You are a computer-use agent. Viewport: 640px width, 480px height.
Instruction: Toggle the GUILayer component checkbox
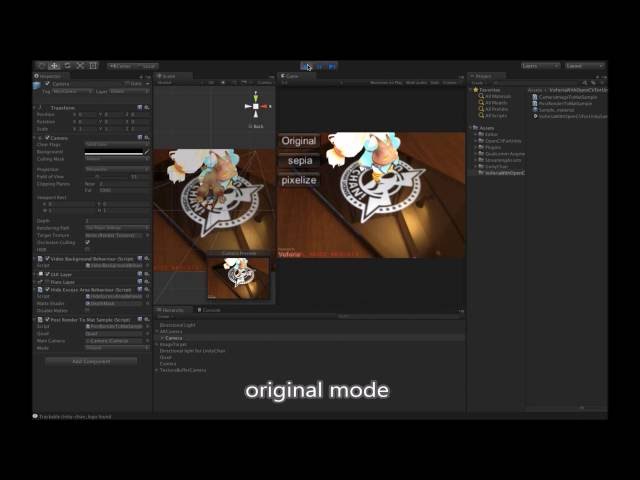47,274
